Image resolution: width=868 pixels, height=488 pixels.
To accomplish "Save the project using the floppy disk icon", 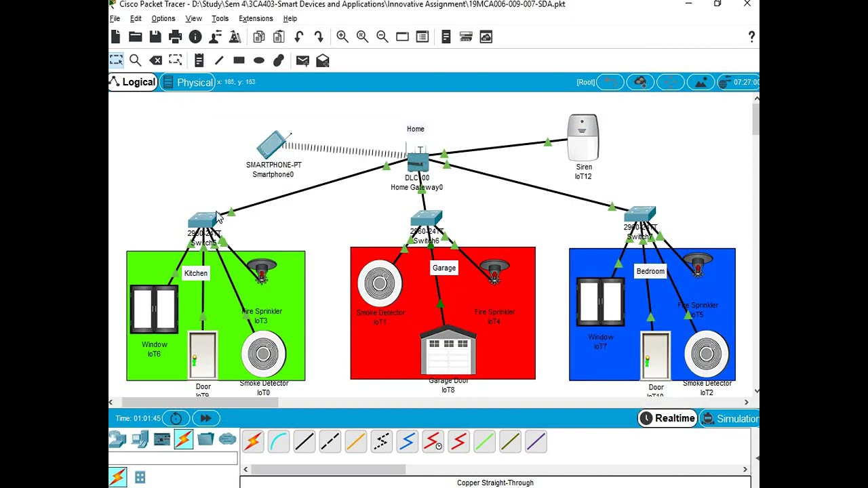I will pos(155,37).
